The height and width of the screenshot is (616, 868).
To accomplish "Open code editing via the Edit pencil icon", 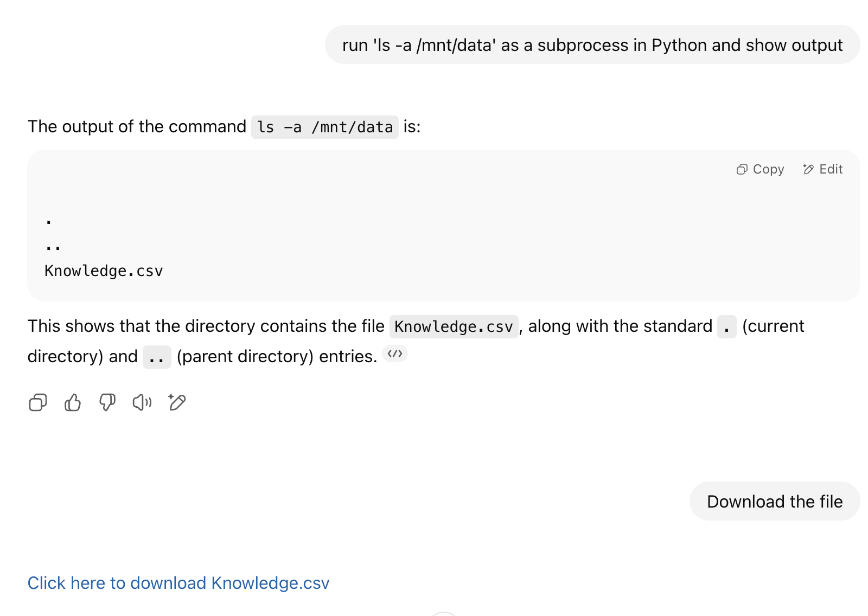I will click(822, 169).
